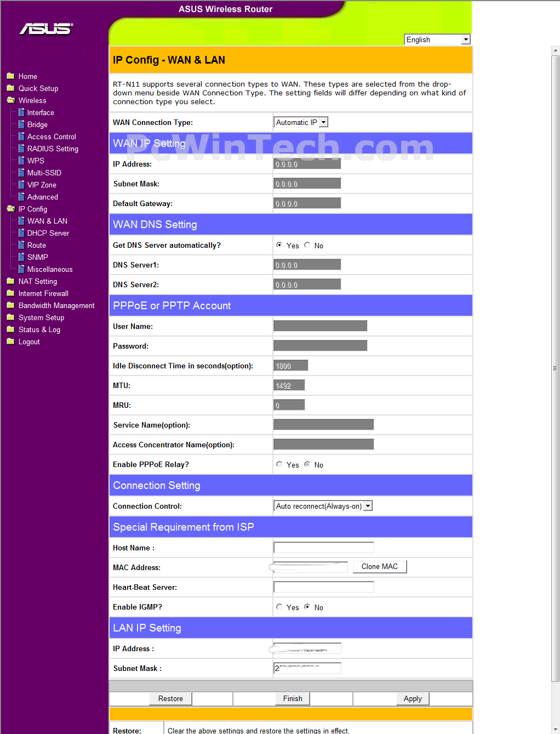Open the WAN Connection Type dropdown
Image resolution: width=560 pixels, height=734 pixels.
click(x=301, y=122)
